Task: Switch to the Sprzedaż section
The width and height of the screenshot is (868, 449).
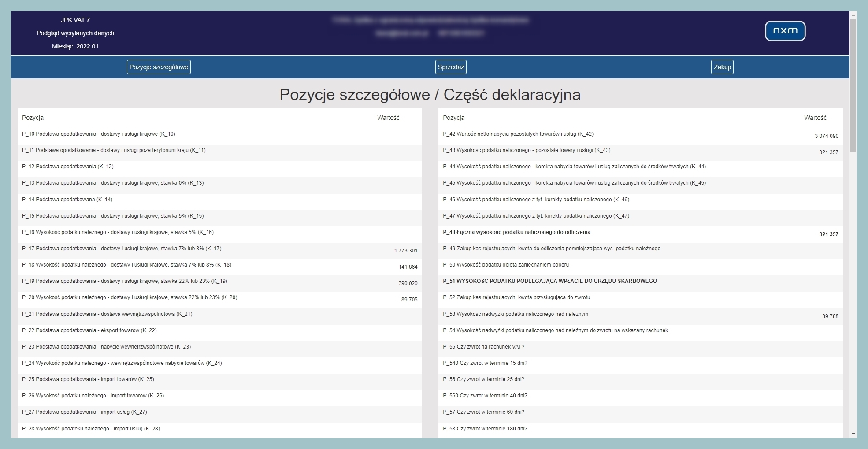Action: pyautogui.click(x=451, y=67)
